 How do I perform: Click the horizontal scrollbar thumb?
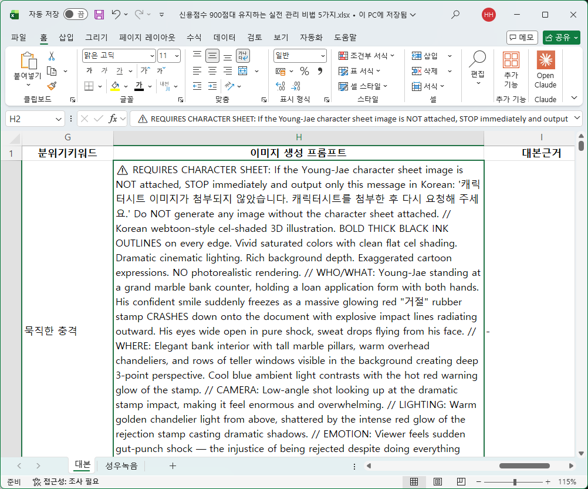[524, 466]
